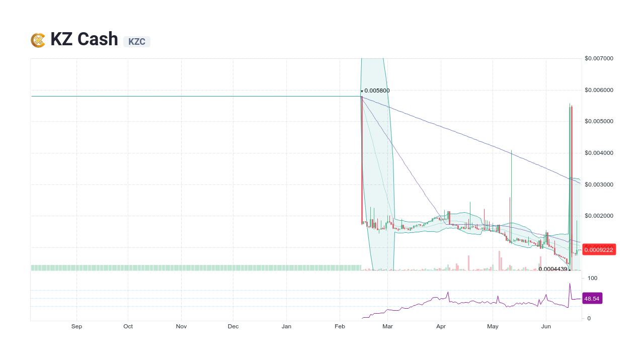
Task: Click the Nov date axis label
Action: 182,326
